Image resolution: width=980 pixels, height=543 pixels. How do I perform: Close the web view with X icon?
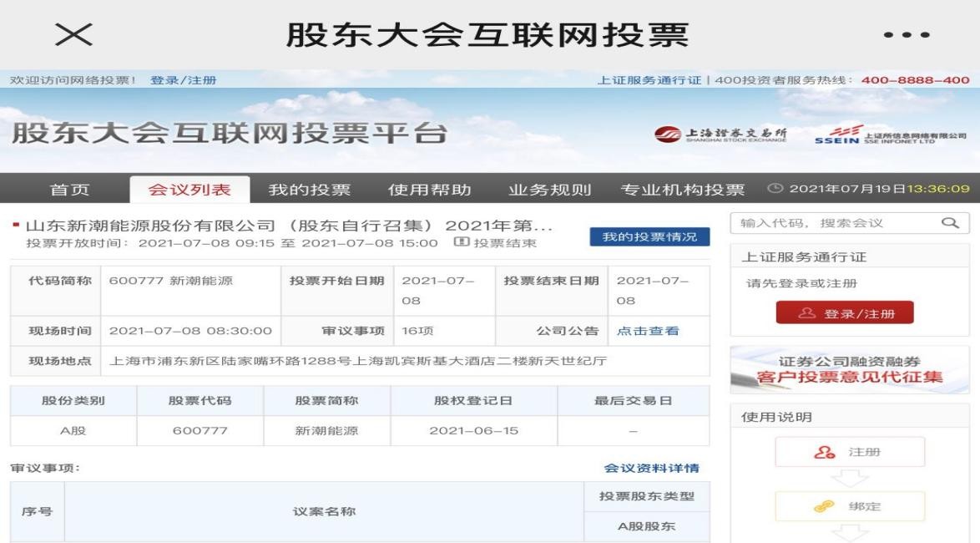point(73,34)
